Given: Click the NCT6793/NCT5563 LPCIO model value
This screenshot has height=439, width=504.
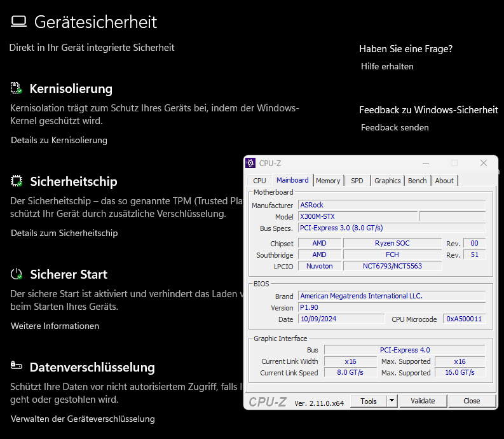Looking at the screenshot, I should (392, 266).
